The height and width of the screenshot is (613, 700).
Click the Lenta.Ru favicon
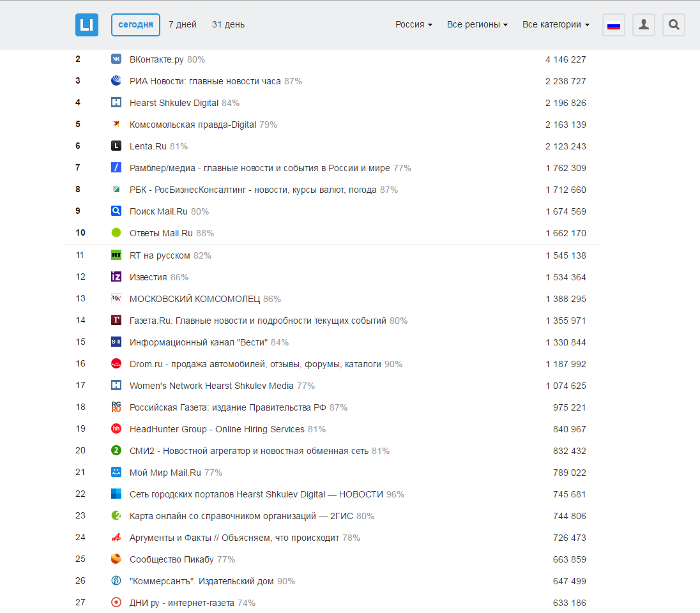click(x=116, y=146)
